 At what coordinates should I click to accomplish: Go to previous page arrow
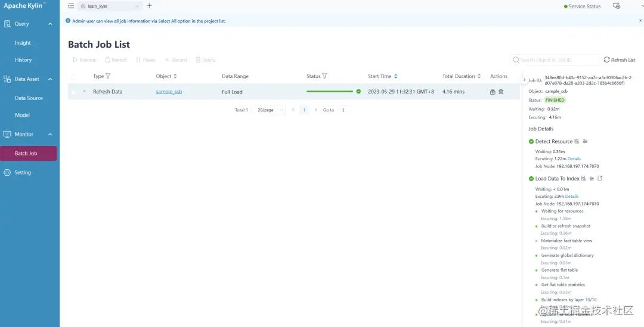pos(293,110)
